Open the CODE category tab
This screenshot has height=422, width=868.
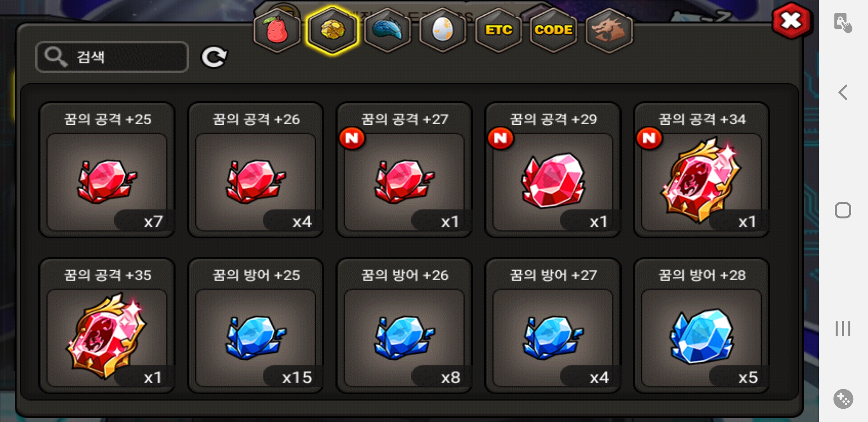[x=554, y=30]
